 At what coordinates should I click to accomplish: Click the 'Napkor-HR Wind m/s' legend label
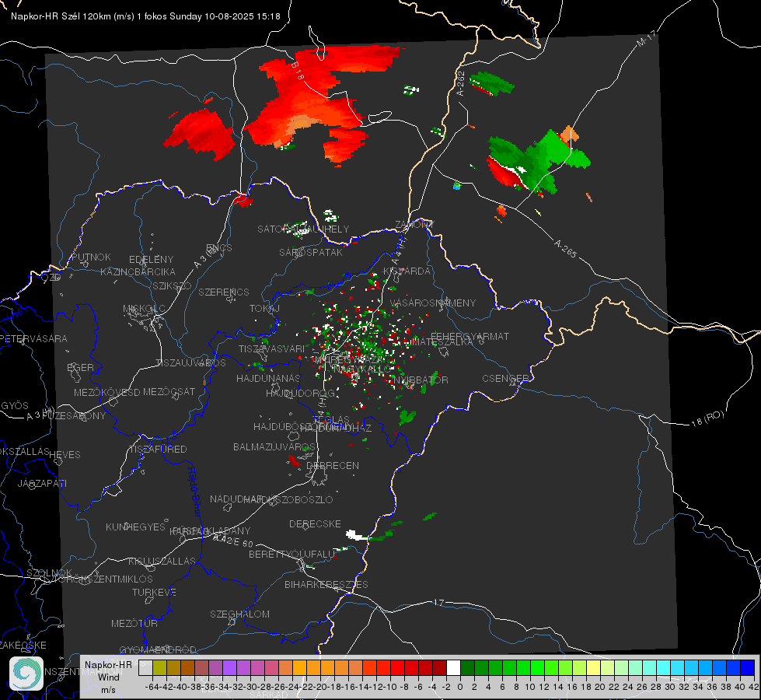(108, 677)
